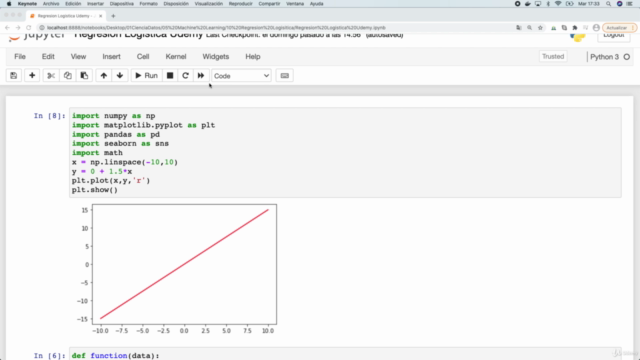Run the selected cell
This screenshot has width=640, height=360.
146,76
